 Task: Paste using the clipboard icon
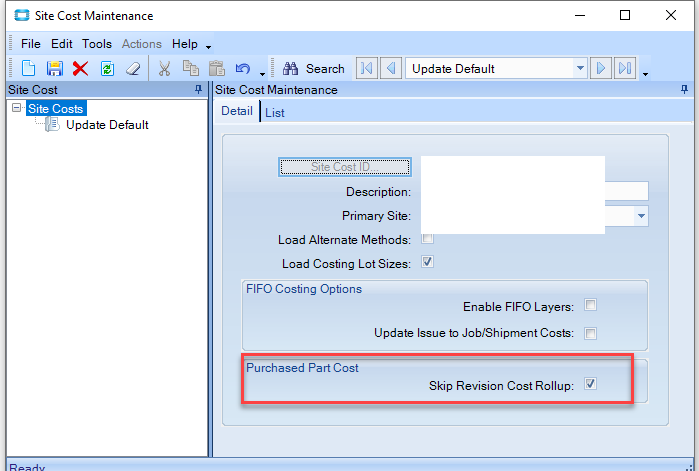(217, 68)
